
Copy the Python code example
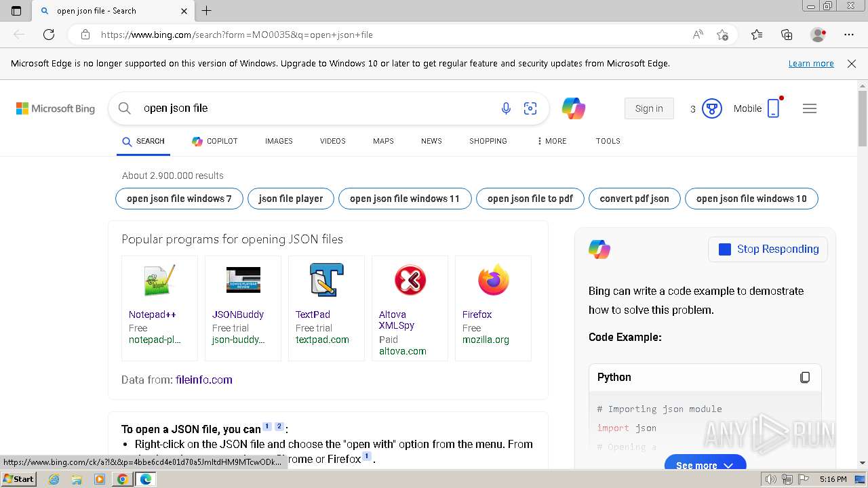click(x=805, y=378)
